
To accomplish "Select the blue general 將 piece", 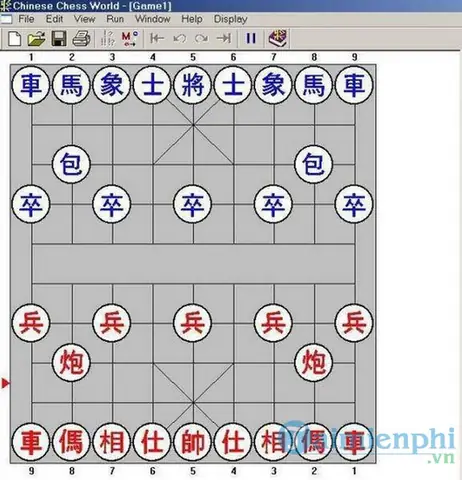I will click(193, 85).
